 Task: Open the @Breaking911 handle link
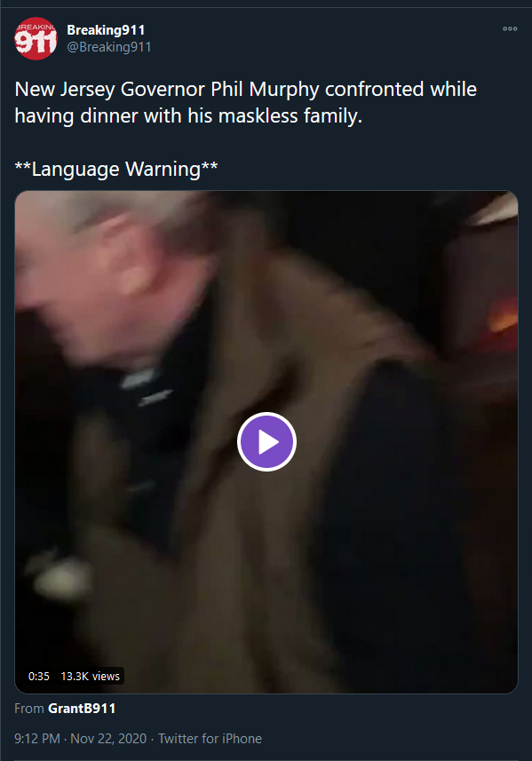click(108, 47)
